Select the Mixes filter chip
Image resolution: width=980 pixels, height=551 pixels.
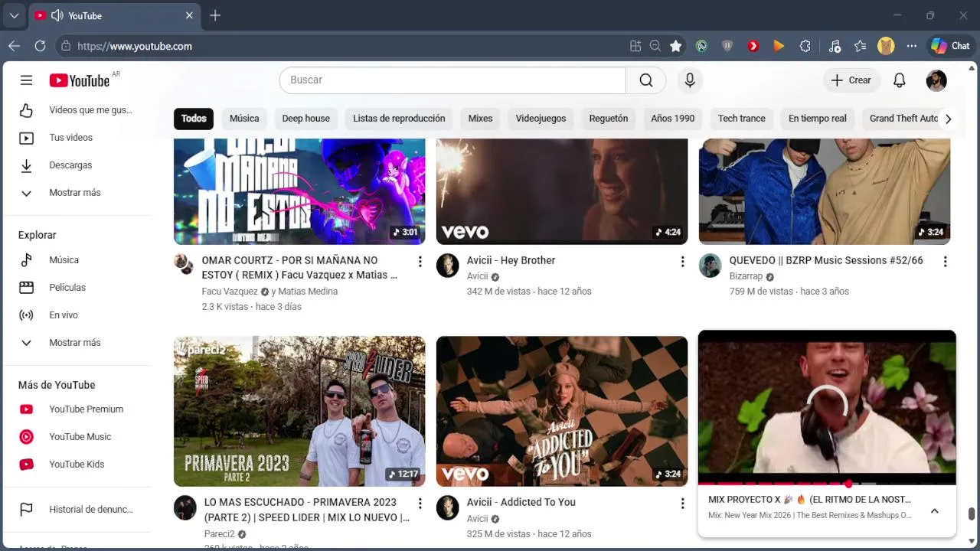click(x=480, y=119)
